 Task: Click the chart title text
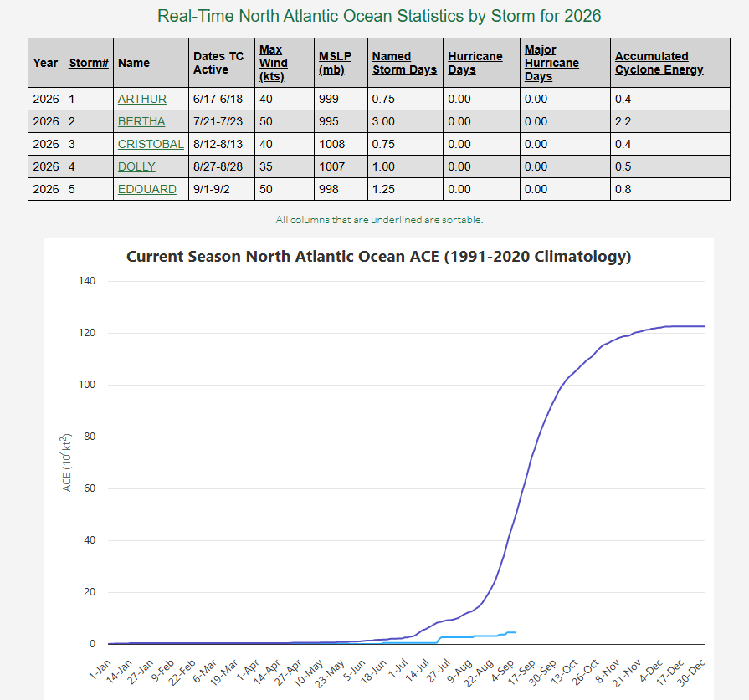click(379, 257)
